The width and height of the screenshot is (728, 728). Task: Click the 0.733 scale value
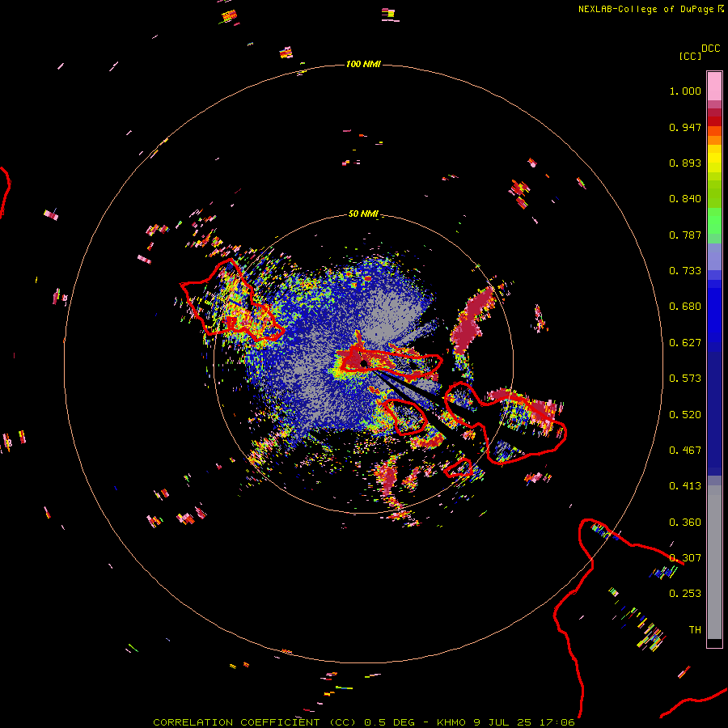[685, 271]
